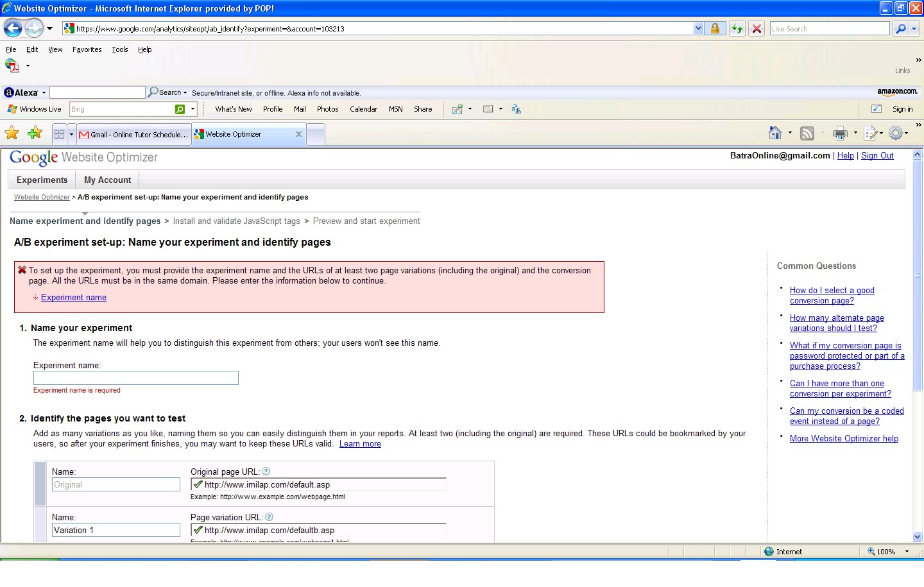Open the address bar dropdown
Viewport: 924px width, 587px height.
(x=698, y=28)
